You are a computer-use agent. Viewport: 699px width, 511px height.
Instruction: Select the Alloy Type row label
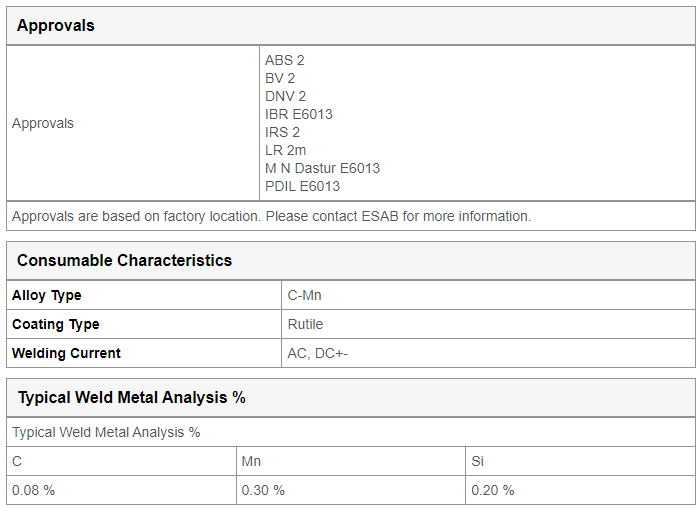[x=47, y=295]
